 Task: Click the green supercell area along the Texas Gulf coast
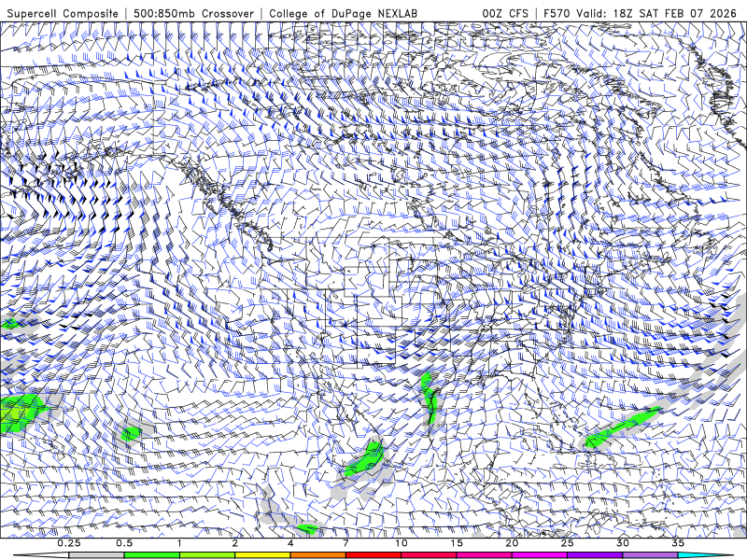pos(430,398)
